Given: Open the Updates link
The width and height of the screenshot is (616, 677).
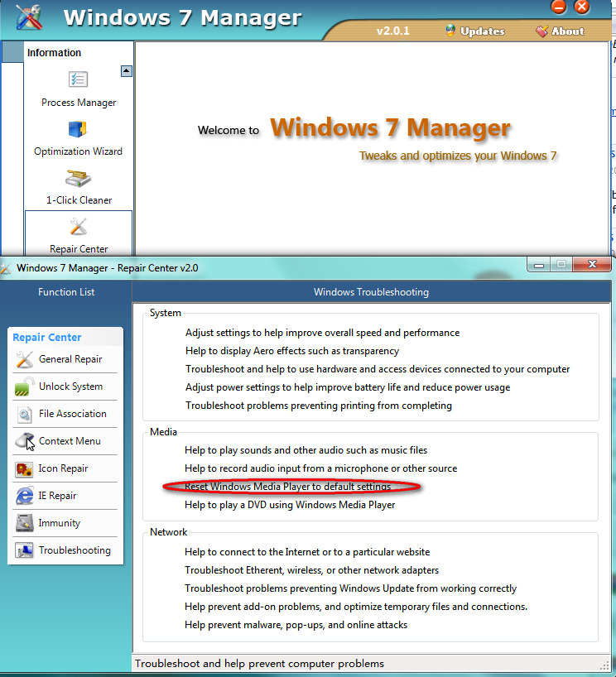Looking at the screenshot, I should click(482, 31).
